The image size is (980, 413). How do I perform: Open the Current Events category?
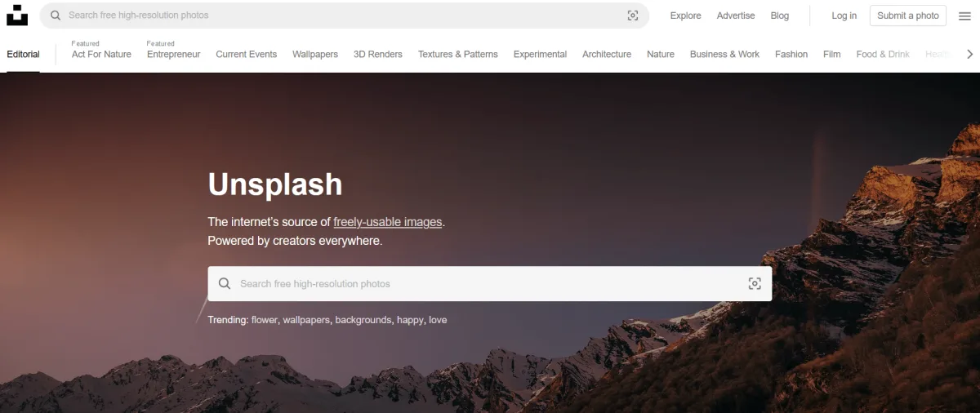coord(246,54)
